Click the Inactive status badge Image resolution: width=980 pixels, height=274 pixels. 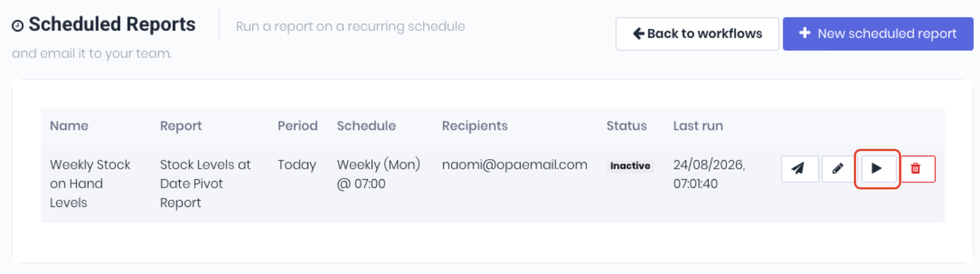(x=630, y=166)
